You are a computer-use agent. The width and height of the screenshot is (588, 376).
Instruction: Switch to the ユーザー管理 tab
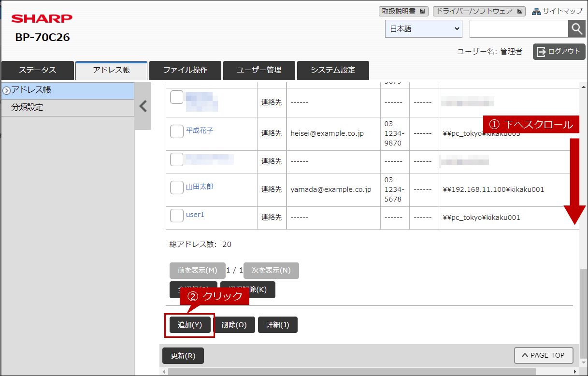click(259, 70)
